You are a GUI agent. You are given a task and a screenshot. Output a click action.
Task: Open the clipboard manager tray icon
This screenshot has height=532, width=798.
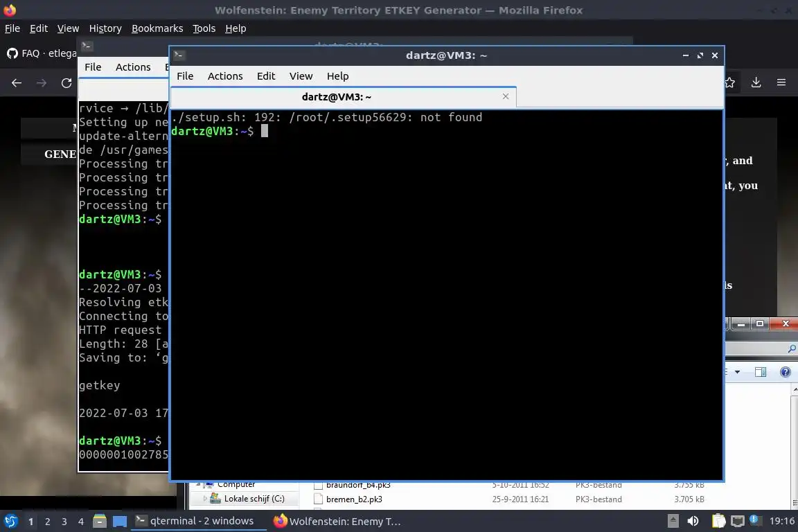tap(718, 521)
